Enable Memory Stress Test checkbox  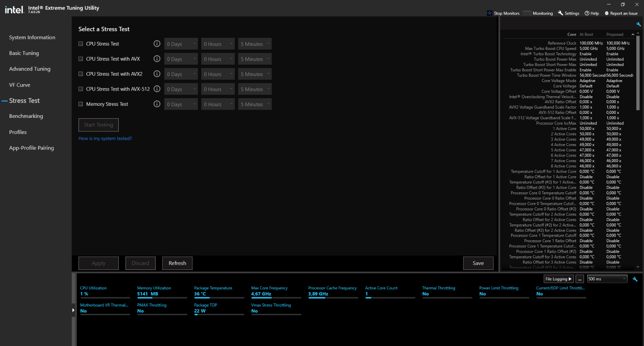(x=81, y=104)
